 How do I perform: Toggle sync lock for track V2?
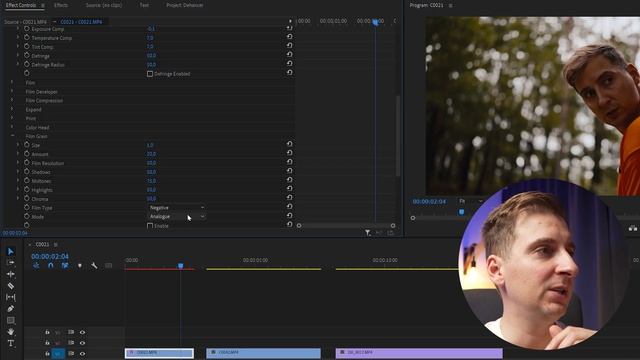[71, 343]
